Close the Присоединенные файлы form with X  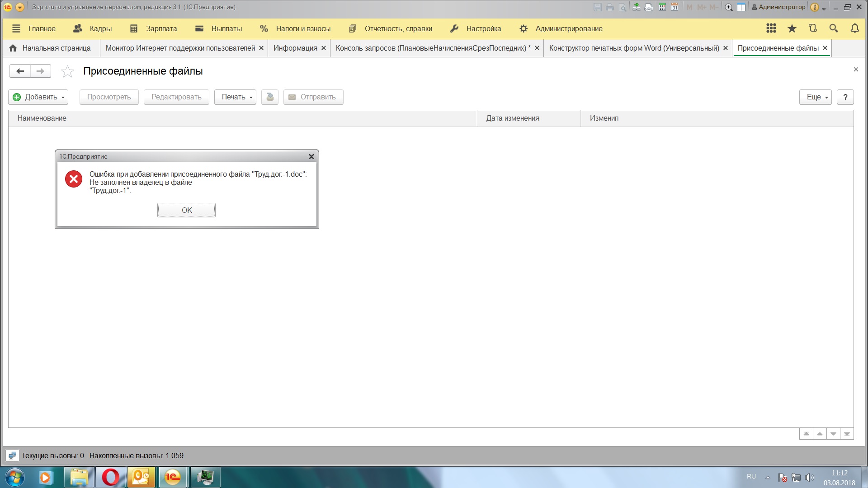click(856, 70)
